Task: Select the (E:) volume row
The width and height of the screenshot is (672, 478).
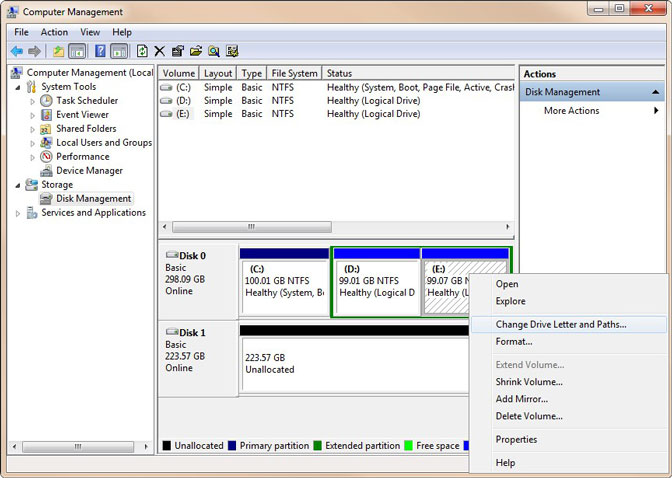Action: pyautogui.click(x=336, y=114)
